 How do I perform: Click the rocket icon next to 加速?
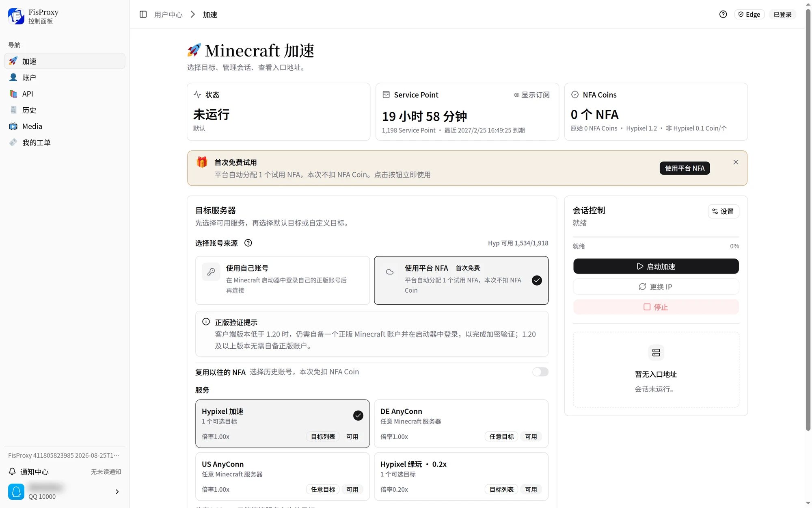point(13,61)
